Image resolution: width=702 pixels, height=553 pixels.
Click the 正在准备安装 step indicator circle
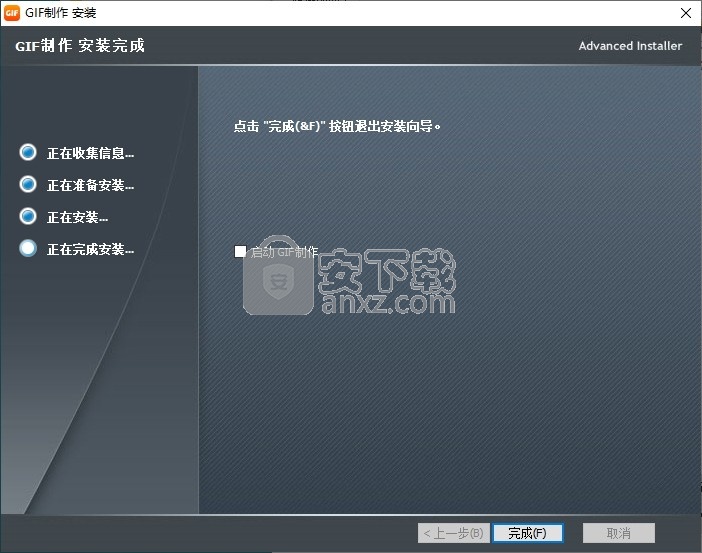[28, 184]
